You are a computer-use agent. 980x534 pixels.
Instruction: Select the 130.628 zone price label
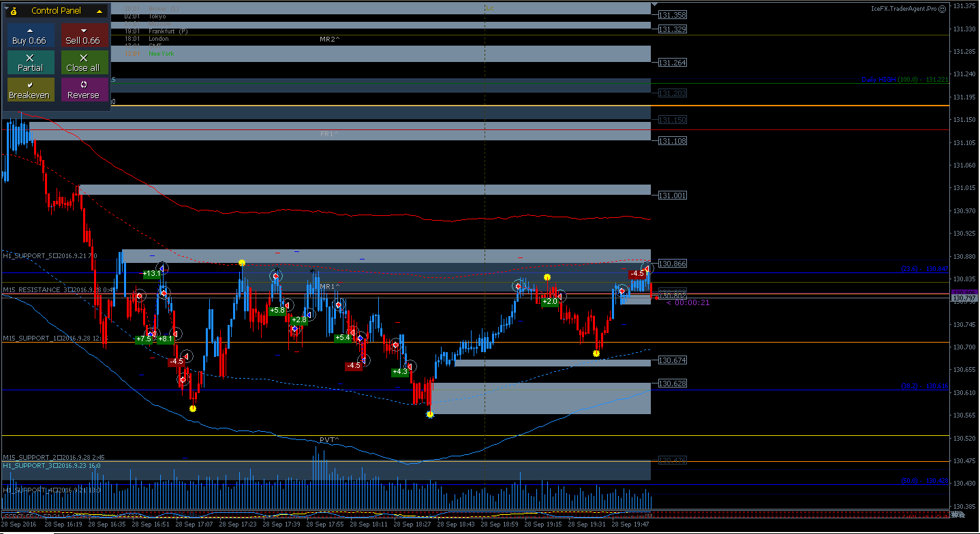click(x=673, y=383)
